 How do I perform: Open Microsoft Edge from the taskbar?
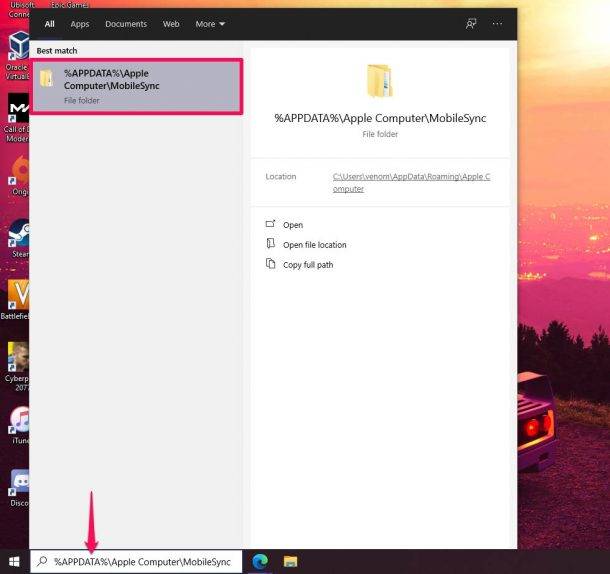pos(261,562)
